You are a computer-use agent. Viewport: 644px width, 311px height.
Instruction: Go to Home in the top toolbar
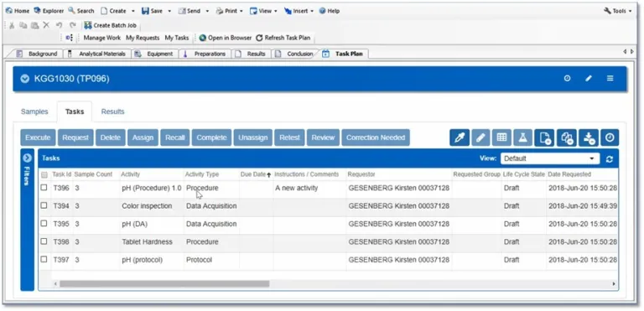click(x=18, y=11)
